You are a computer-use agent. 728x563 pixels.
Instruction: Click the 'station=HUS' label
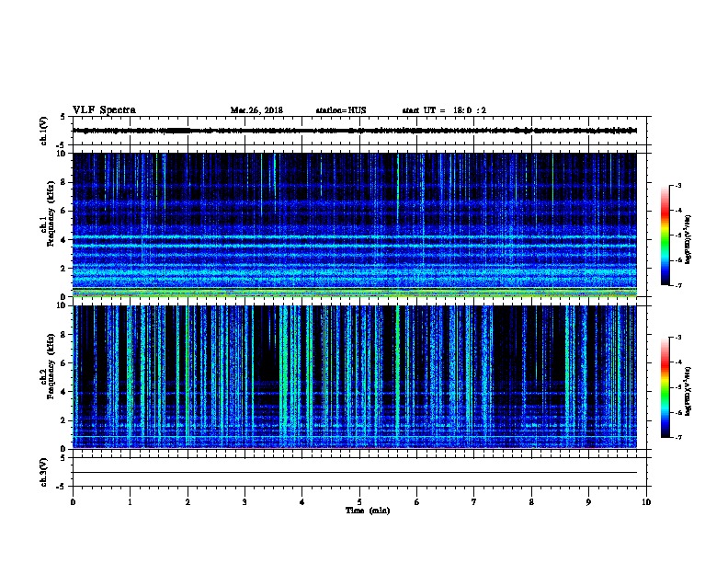[341, 110]
